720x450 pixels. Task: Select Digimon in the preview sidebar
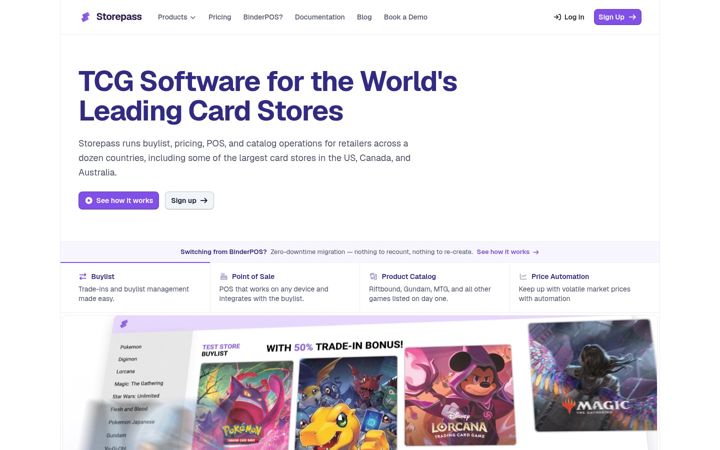click(128, 359)
